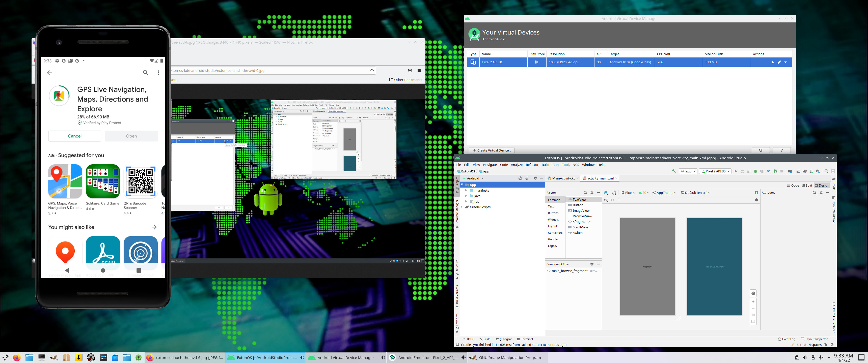Toggle View Options eye in design toolbar

click(606, 200)
